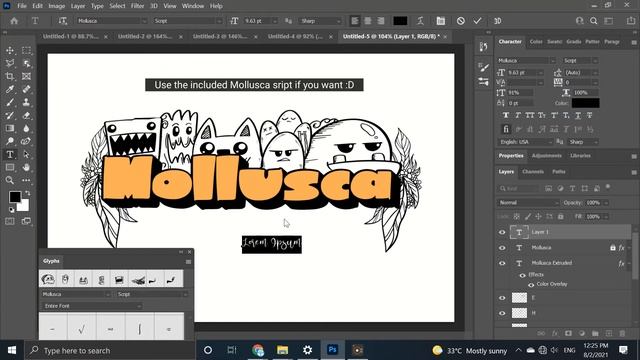
Task: Select the Gradient tool
Action: [x=10, y=129]
